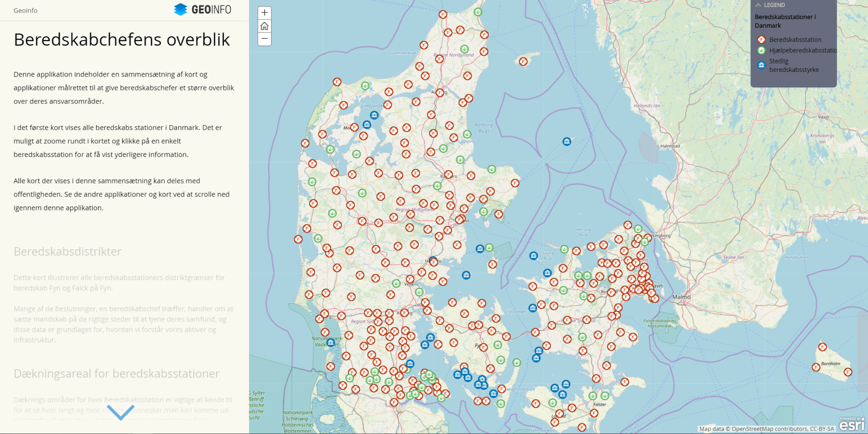Click the Beredskabsstation red legend symbol
This screenshot has height=434, width=868.
761,39
